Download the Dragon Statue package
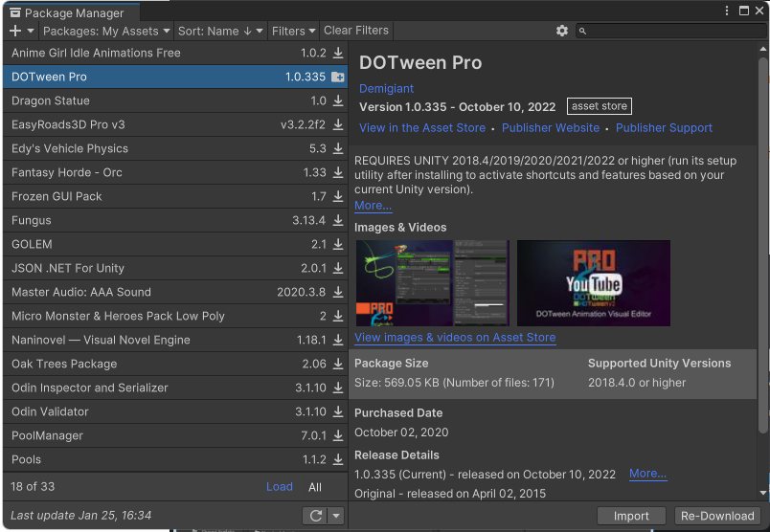Image resolution: width=770 pixels, height=532 pixels. click(338, 100)
